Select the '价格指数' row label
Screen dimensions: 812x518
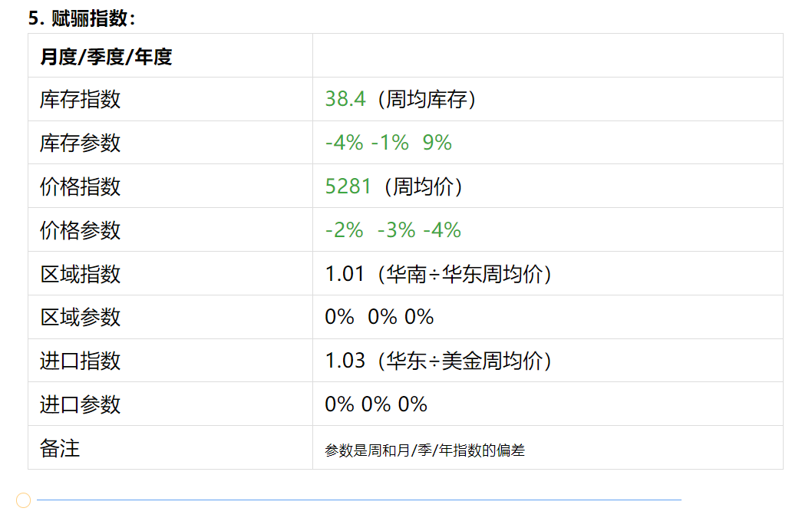point(81,186)
